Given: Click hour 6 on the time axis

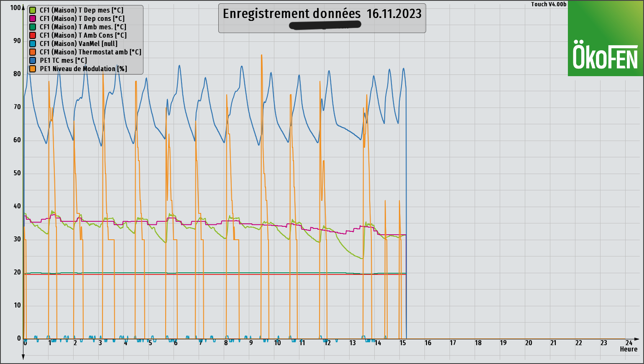Looking at the screenshot, I should 176,343.
